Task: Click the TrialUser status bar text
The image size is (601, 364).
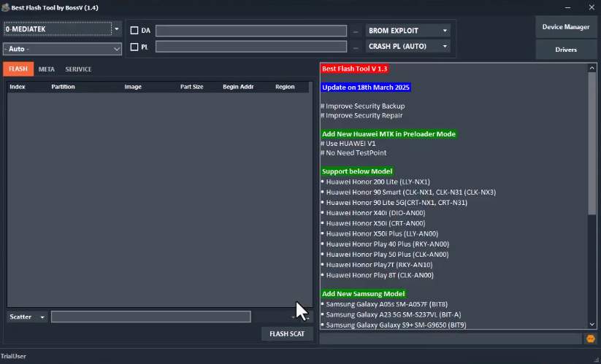Action: point(13,357)
